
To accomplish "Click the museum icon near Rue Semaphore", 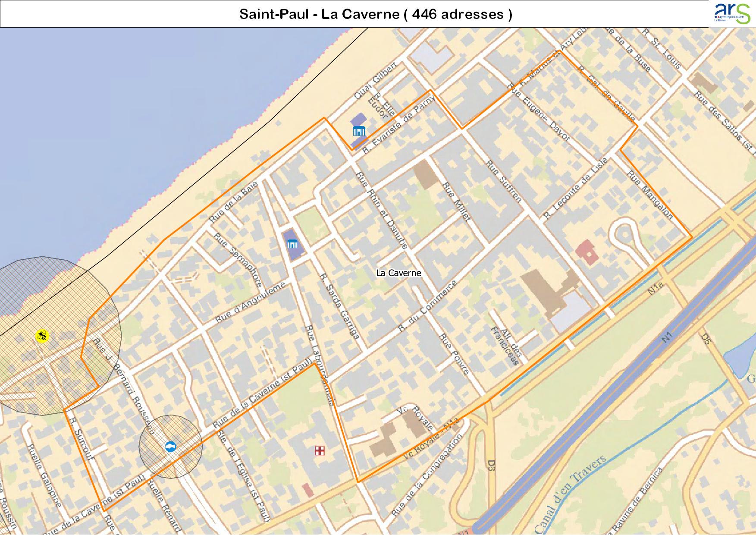I will point(292,245).
